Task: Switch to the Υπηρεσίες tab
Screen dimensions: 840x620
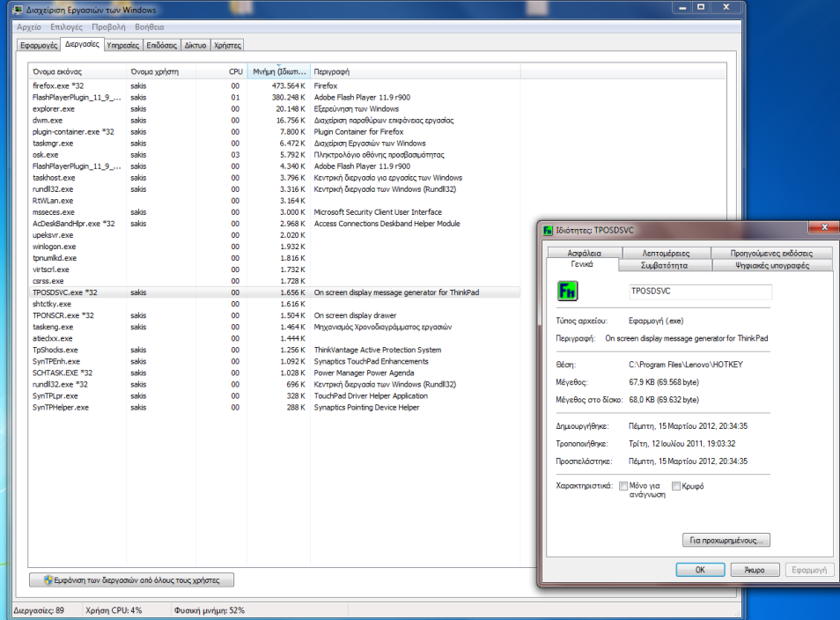Action: pos(122,46)
